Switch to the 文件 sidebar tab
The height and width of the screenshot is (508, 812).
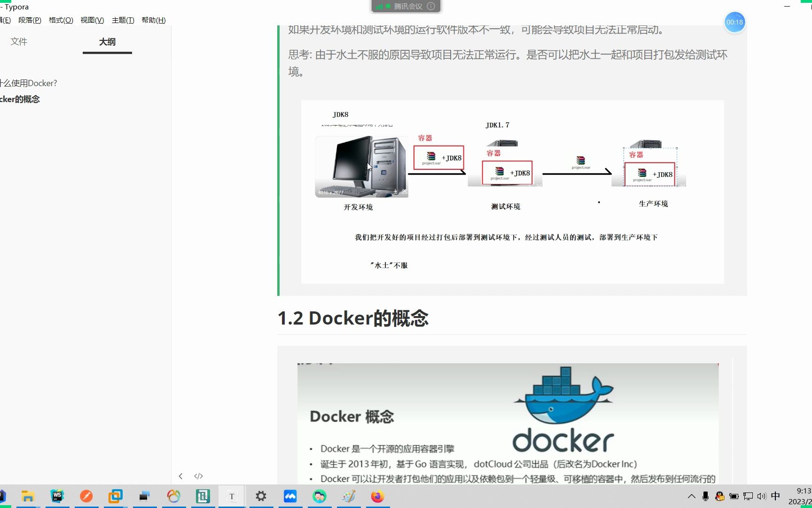pyautogui.click(x=19, y=41)
